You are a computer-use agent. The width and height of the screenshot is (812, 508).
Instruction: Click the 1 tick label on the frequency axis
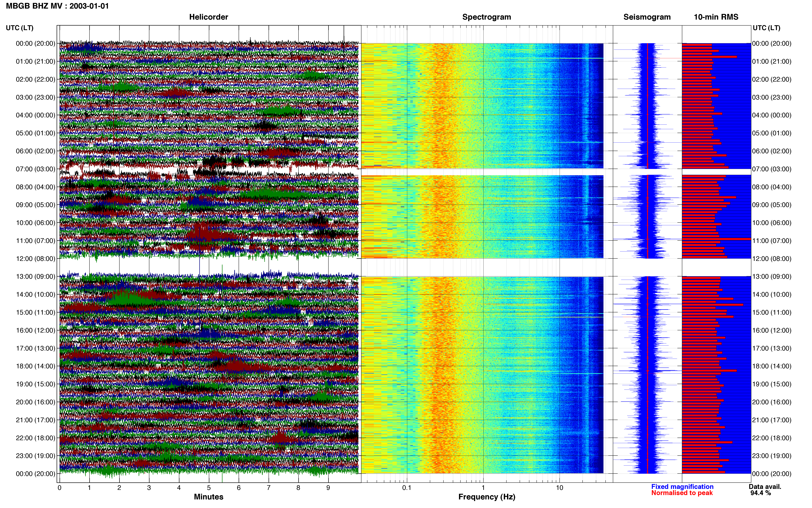click(483, 488)
